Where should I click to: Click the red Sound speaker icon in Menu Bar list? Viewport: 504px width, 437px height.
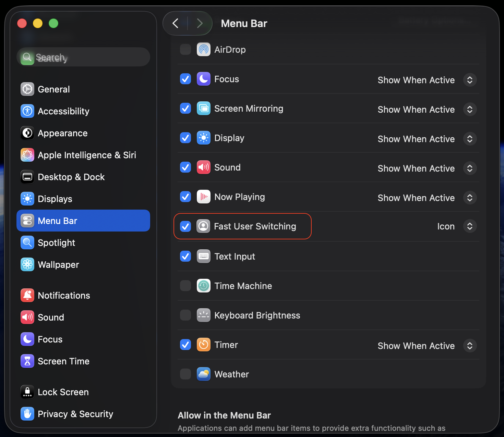coord(204,167)
